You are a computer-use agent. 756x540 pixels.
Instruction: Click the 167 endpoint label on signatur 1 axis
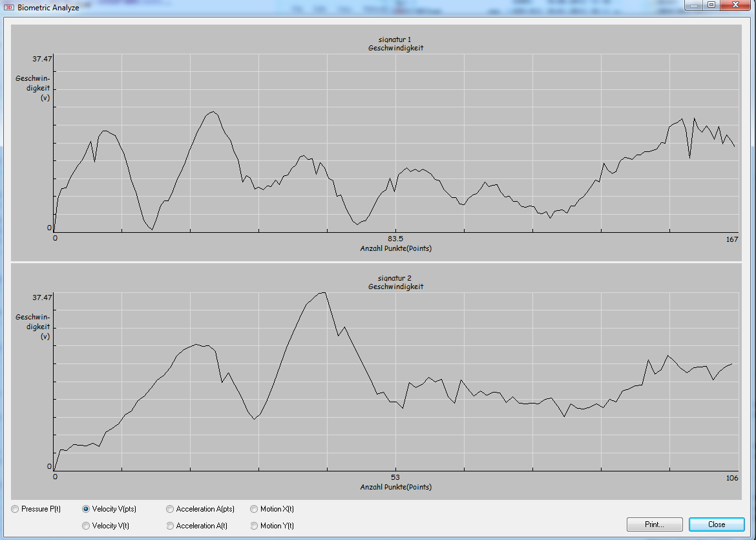(x=731, y=240)
